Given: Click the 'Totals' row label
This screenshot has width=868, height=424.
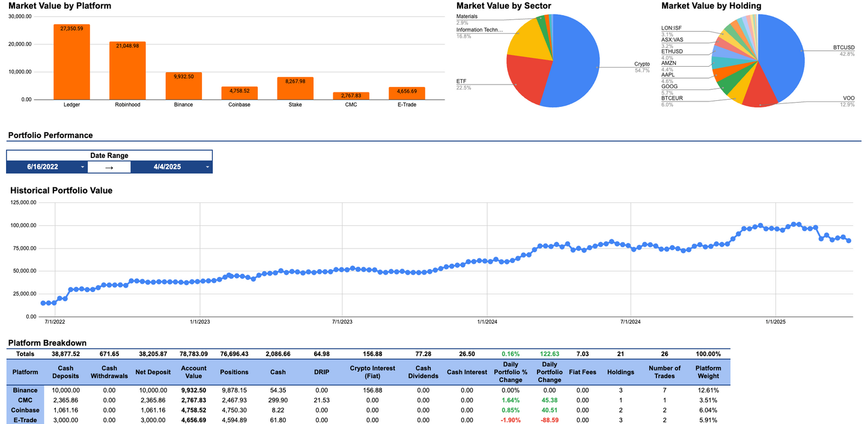Looking at the screenshot, I should [25, 354].
